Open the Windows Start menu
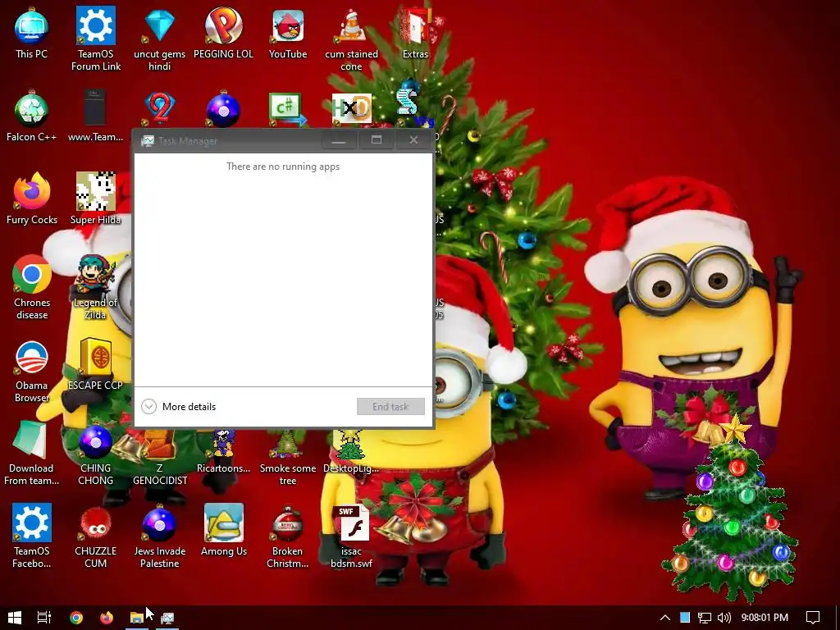Screen dimensions: 840x630 pos(15,618)
